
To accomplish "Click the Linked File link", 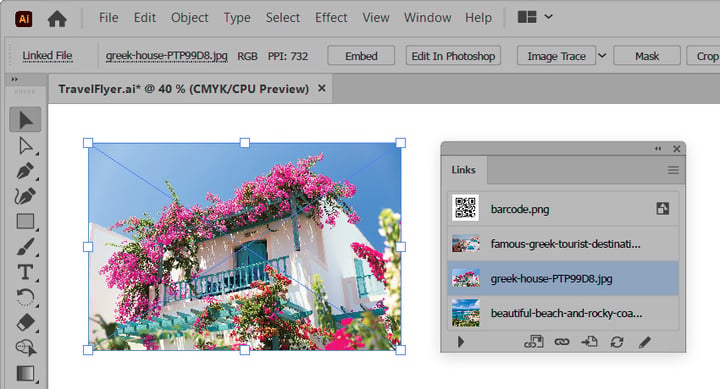I will 47,56.
